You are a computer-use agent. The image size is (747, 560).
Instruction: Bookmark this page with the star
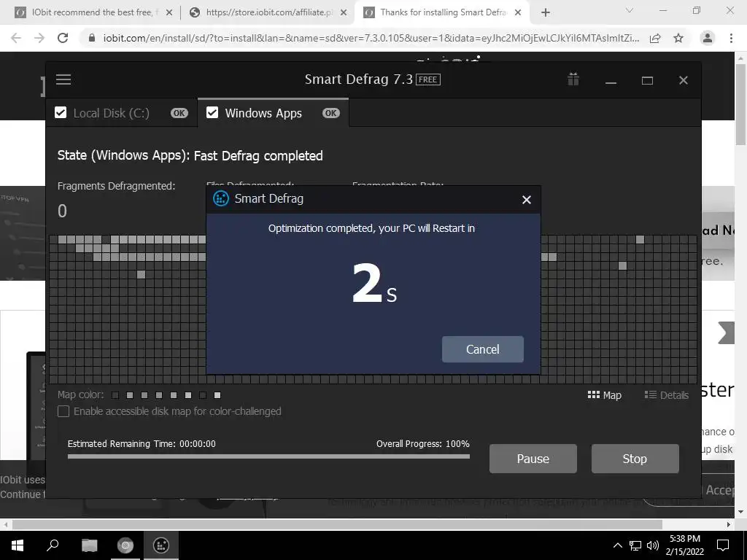678,38
